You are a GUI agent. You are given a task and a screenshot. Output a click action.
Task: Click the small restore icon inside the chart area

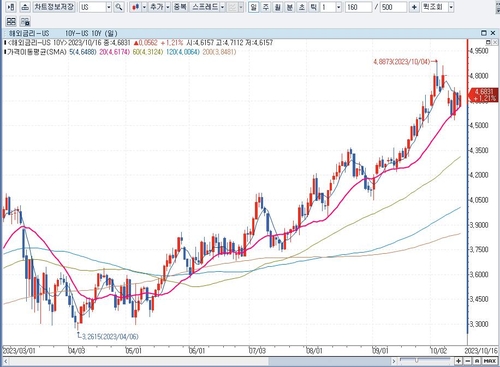488,42
